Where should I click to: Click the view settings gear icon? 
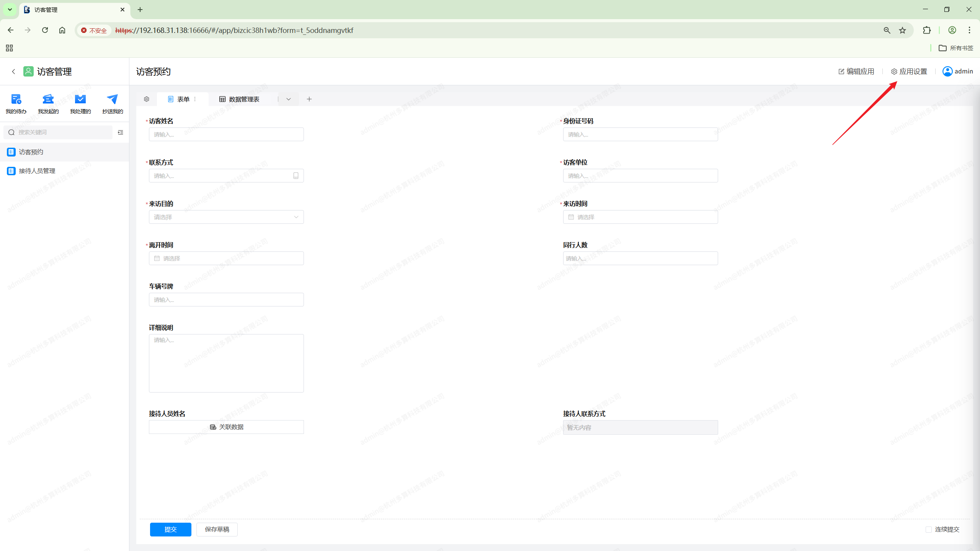147,99
